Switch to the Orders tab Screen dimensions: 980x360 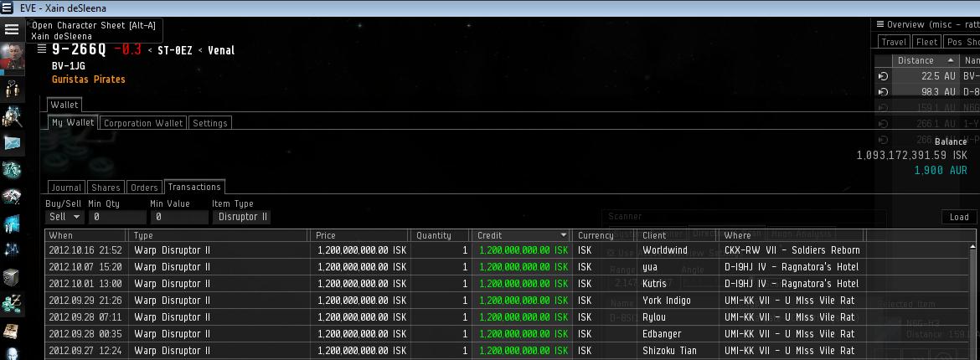coord(144,188)
